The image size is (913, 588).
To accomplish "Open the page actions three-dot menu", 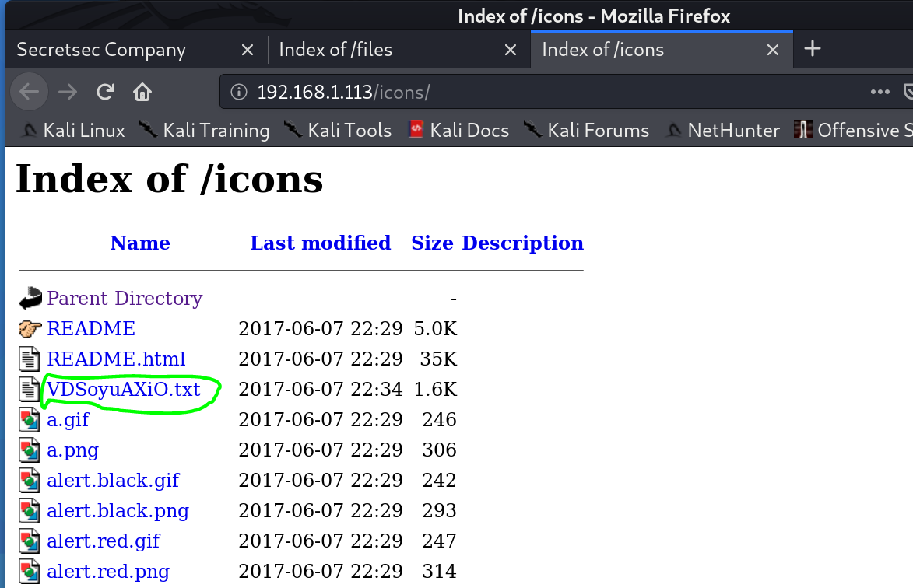I will coord(880,93).
